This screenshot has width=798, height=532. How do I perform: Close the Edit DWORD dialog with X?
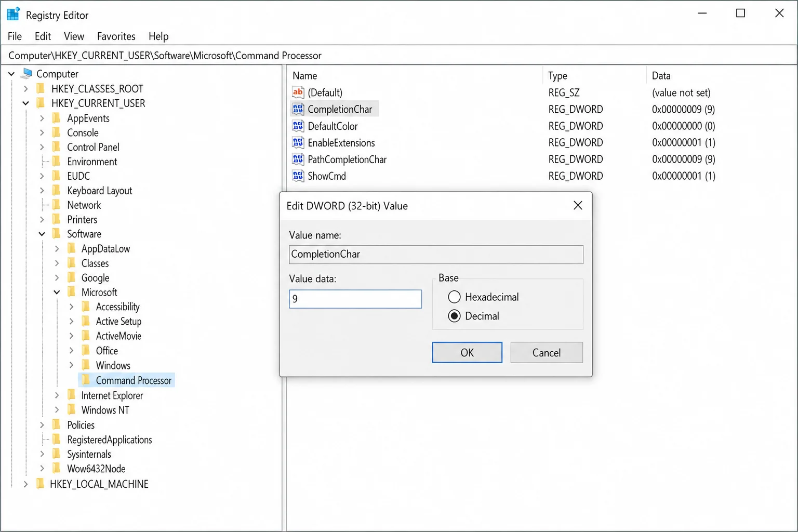click(578, 205)
